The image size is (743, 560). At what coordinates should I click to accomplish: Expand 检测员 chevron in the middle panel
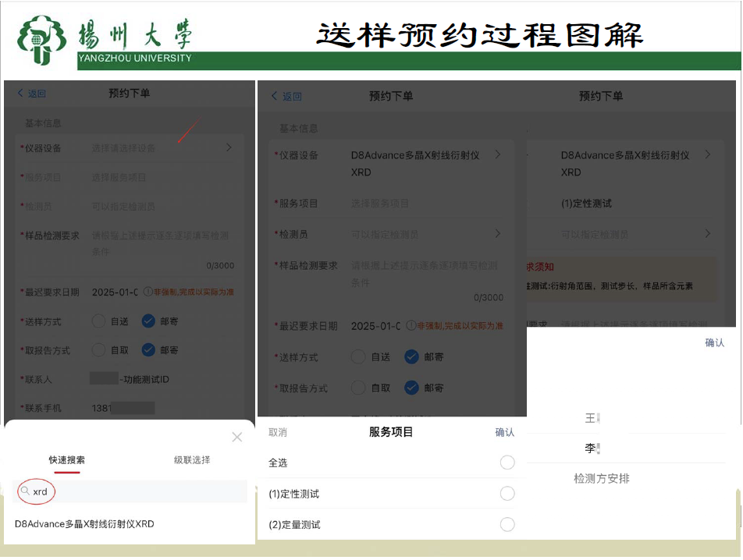point(498,233)
